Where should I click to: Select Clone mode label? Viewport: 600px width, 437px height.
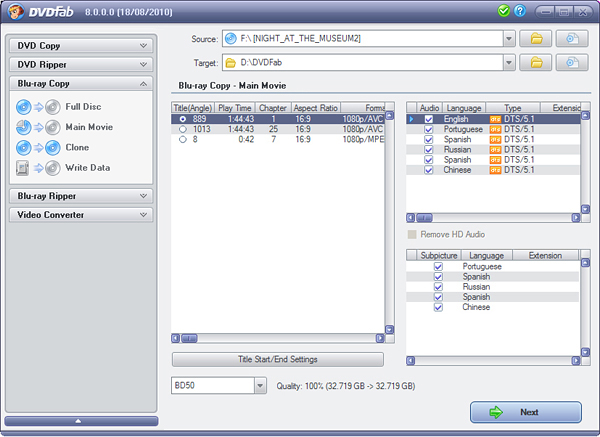pyautogui.click(x=77, y=147)
